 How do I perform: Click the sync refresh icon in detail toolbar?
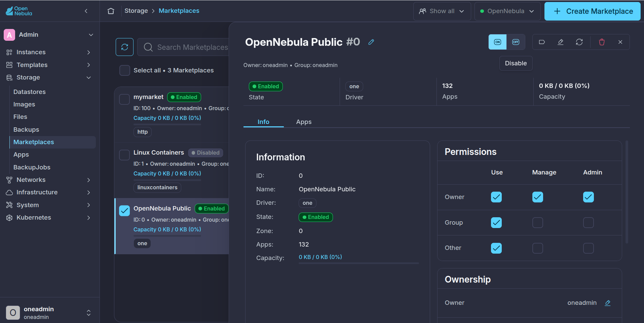579,42
